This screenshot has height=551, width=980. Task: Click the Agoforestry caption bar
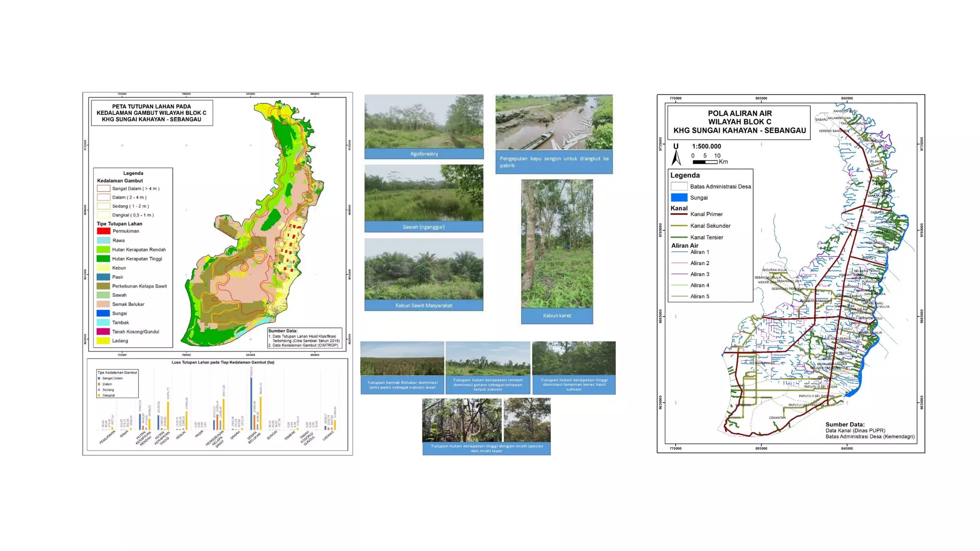coord(423,154)
